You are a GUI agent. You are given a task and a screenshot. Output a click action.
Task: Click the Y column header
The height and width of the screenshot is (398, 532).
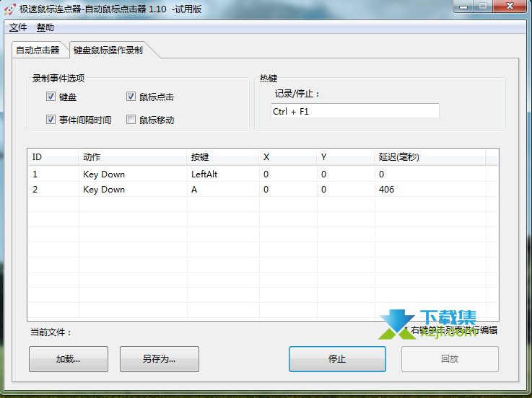point(346,157)
